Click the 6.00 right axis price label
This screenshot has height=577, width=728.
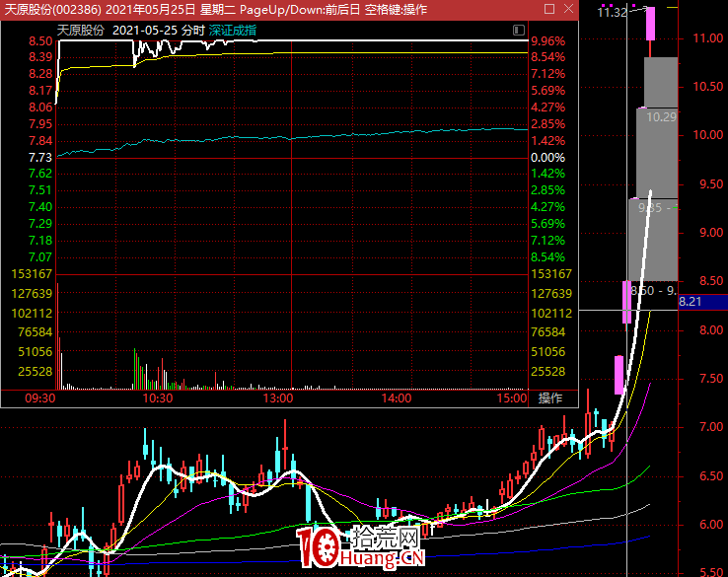[x=711, y=524]
